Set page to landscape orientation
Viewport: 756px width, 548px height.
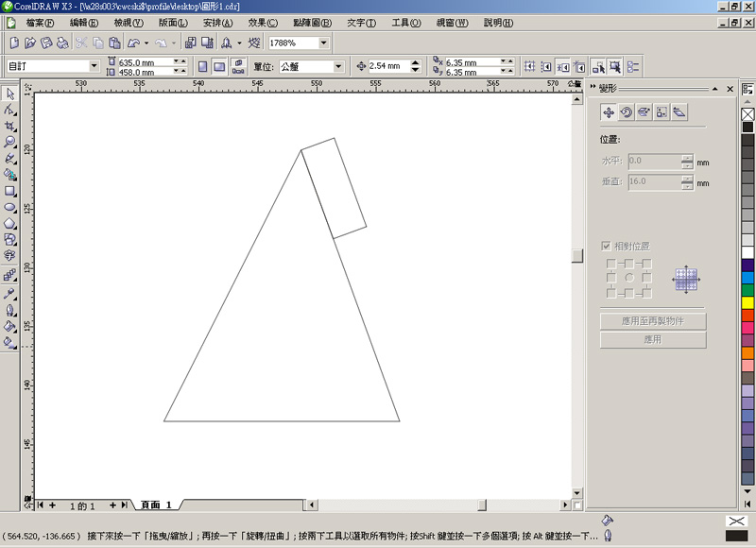pos(219,66)
